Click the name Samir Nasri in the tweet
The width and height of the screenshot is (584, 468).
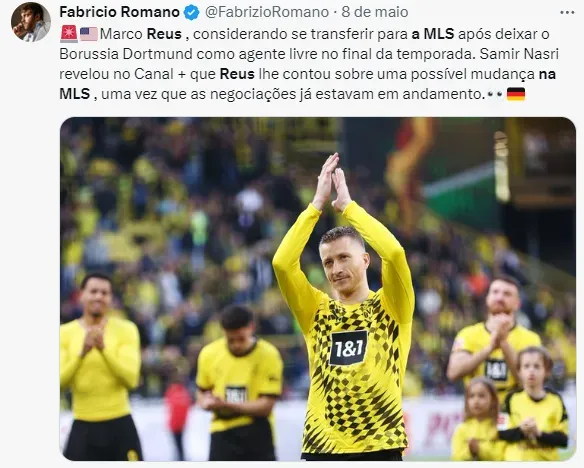tap(519, 54)
